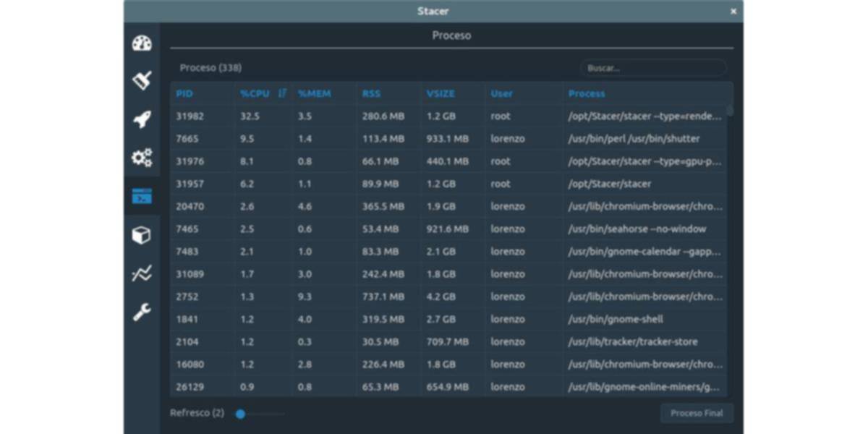Open the Uninstaller box icon
Screen dimensions: 868x434
(142, 235)
